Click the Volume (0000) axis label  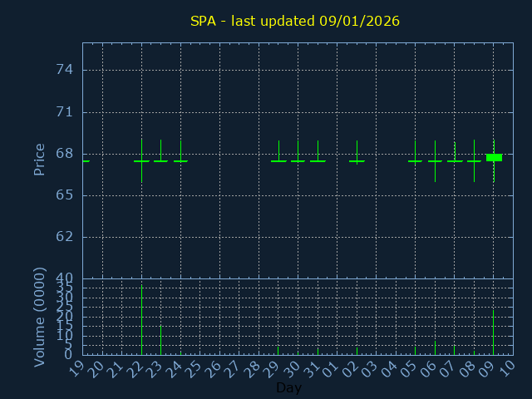pos(39,317)
